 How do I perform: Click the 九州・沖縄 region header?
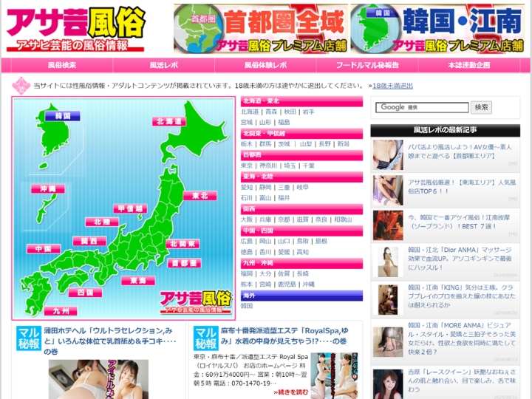click(301, 263)
